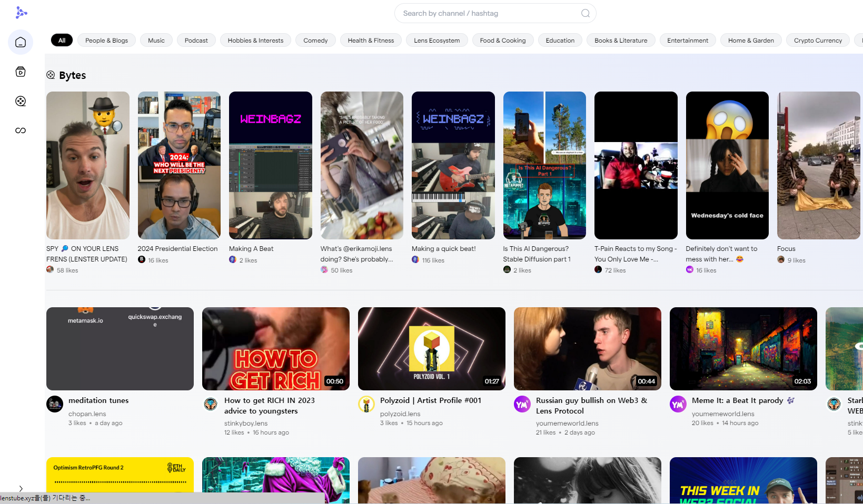863x504 pixels.
Task: Choose the Education filter
Action: (560, 41)
